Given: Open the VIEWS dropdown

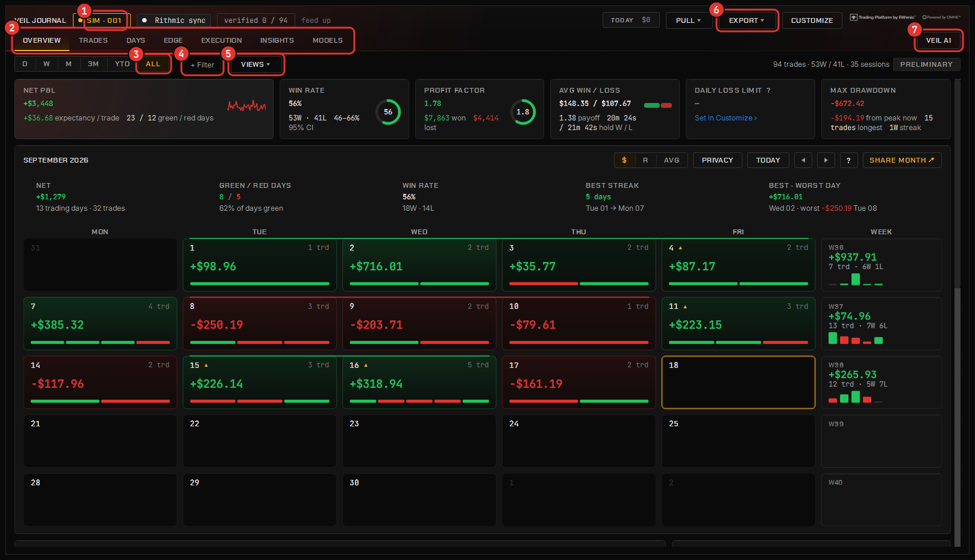Looking at the screenshot, I should point(256,64).
